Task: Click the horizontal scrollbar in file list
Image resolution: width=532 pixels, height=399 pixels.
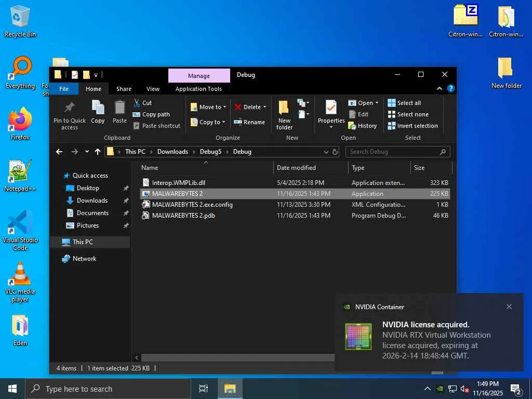Action: (237, 357)
